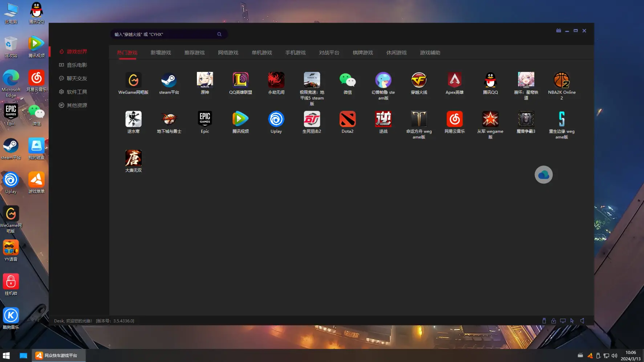Open the 棋牌游戏 tab

[363, 53]
